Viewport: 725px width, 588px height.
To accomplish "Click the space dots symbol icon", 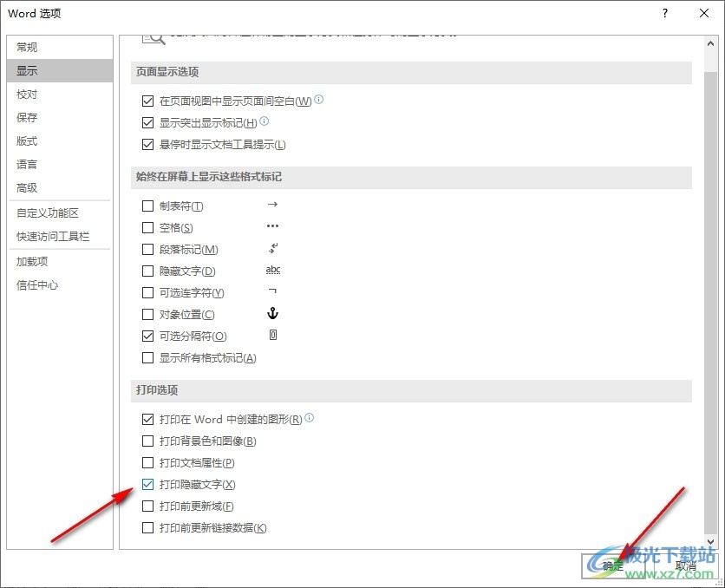I will (x=273, y=226).
